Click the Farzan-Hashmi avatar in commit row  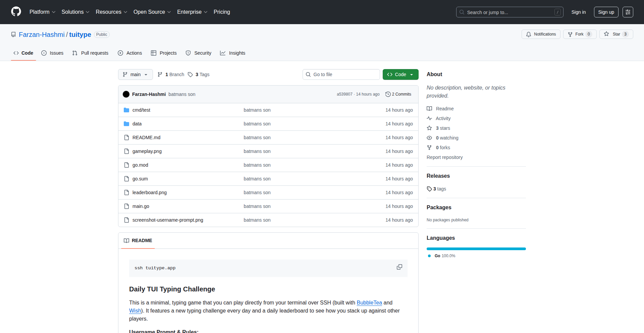click(x=126, y=94)
